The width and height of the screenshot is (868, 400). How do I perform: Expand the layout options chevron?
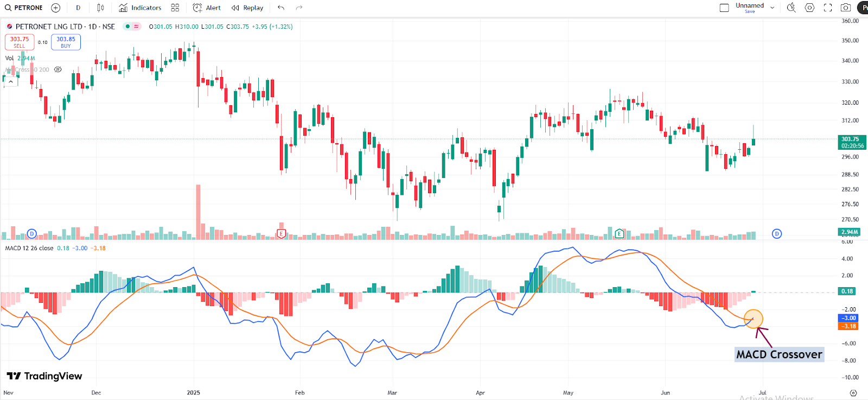pos(772,8)
